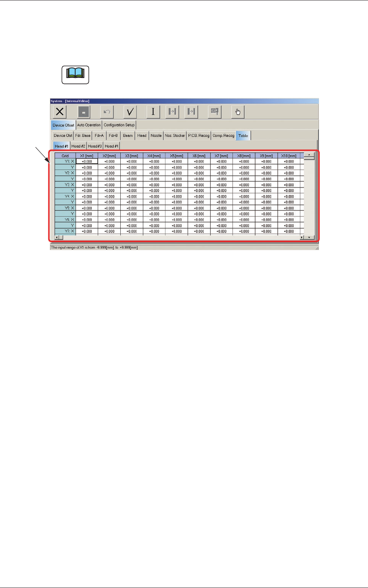Click the X1 [mm] column header
This screenshot has height=588, width=368.
point(87,156)
